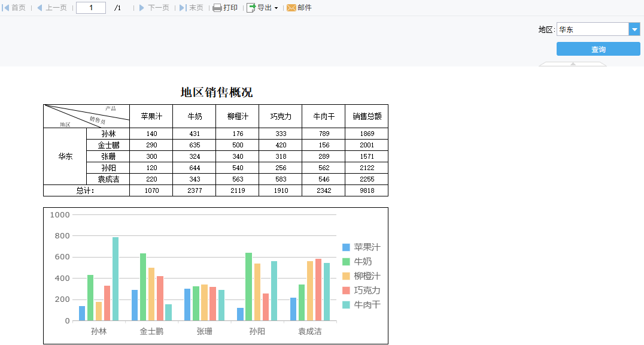Click inside the page number input field
The height and width of the screenshot is (345, 644).
coord(90,8)
